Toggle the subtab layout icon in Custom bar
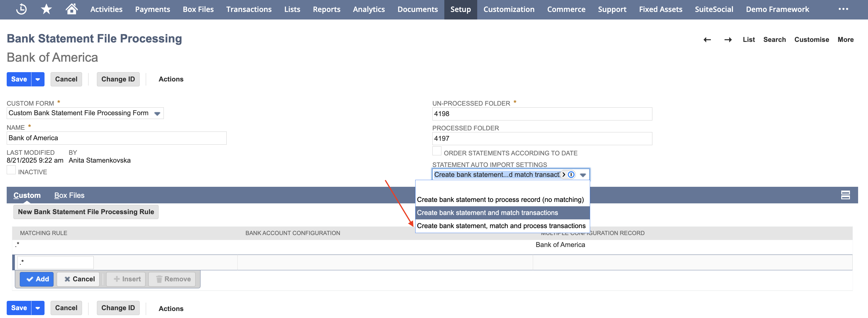 pyautogui.click(x=845, y=195)
